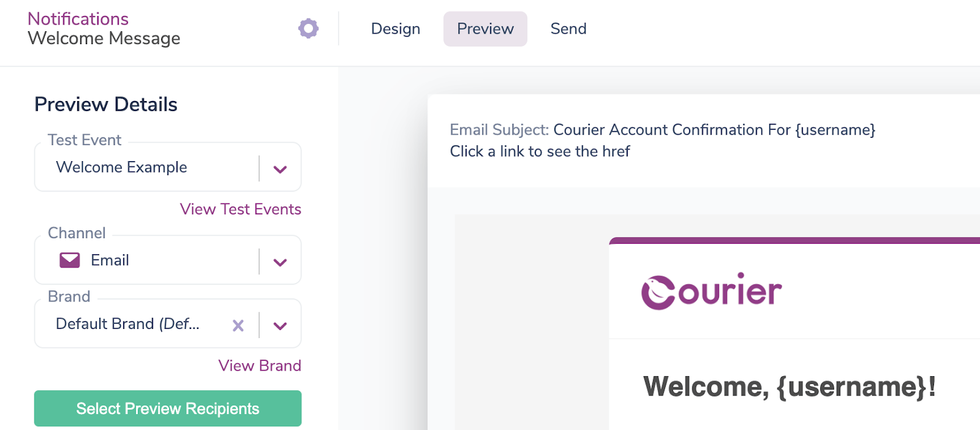Image resolution: width=980 pixels, height=430 pixels.
Task: Open View Brand link
Action: [x=260, y=365]
